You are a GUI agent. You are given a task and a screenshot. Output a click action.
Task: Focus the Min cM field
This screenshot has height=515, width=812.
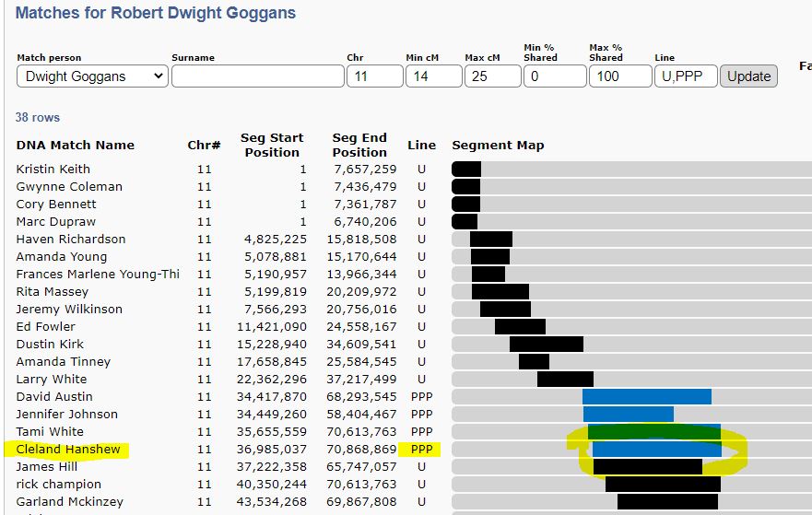click(x=433, y=76)
